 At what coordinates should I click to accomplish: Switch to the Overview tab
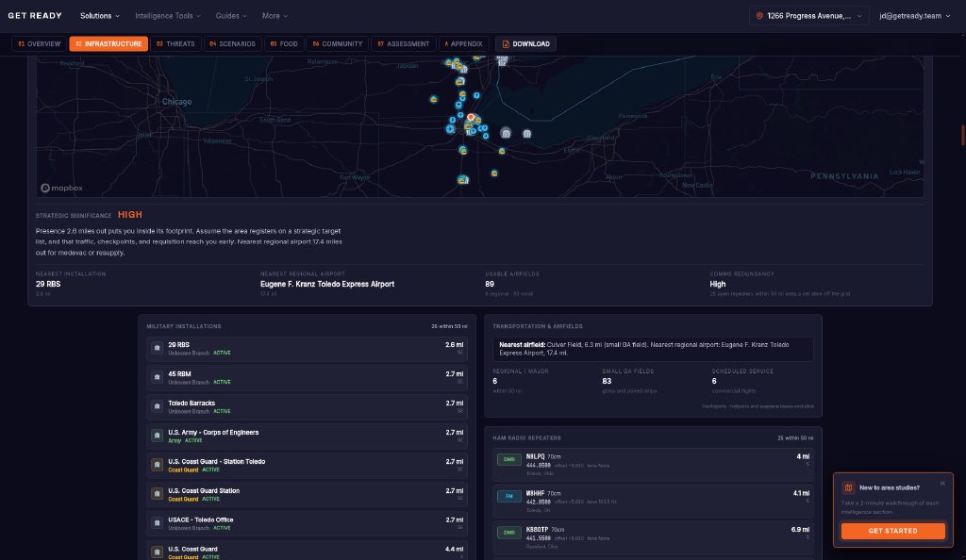tap(40, 44)
